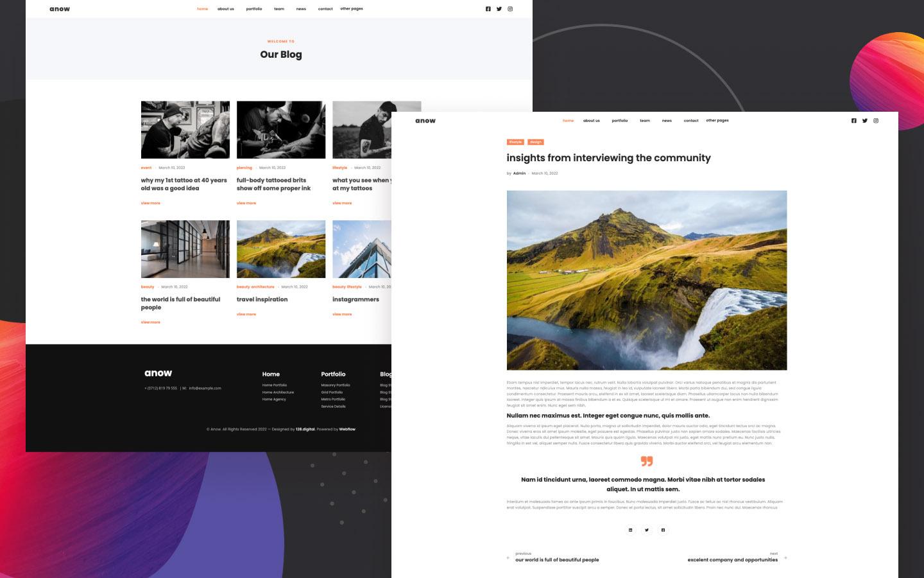Open previous post 'our world is full of beautiful people'
This screenshot has width=924, height=578.
click(557, 560)
